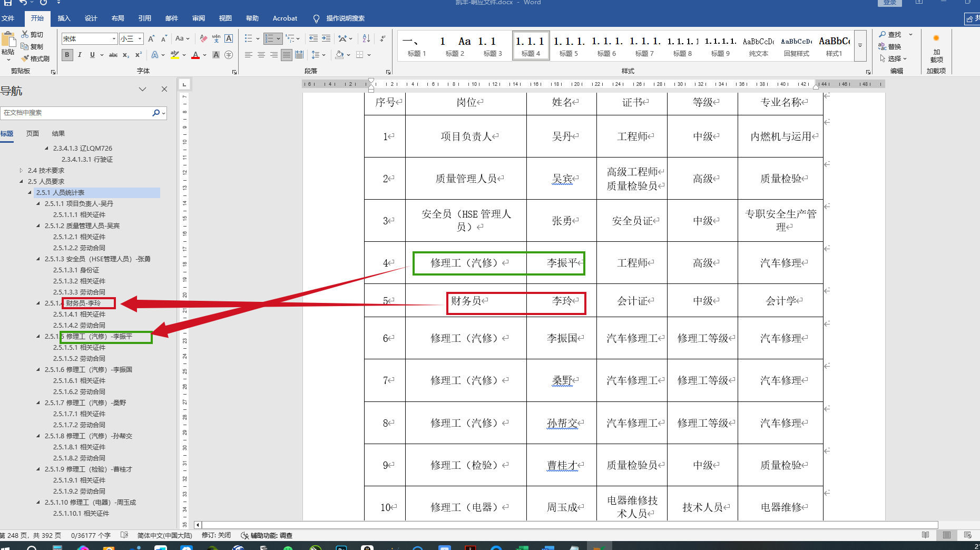Click the table cell 内燃机与运用
Image resolution: width=980 pixels, height=550 pixels.
coord(781,136)
